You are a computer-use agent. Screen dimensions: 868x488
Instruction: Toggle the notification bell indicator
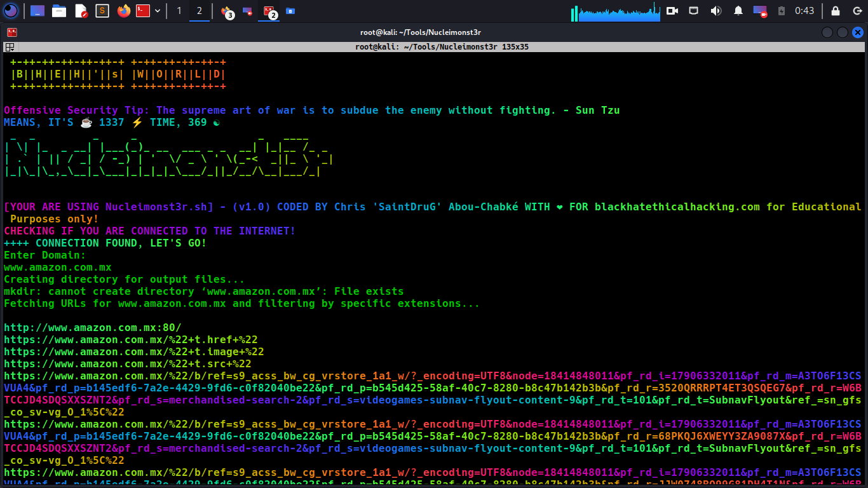[739, 11]
